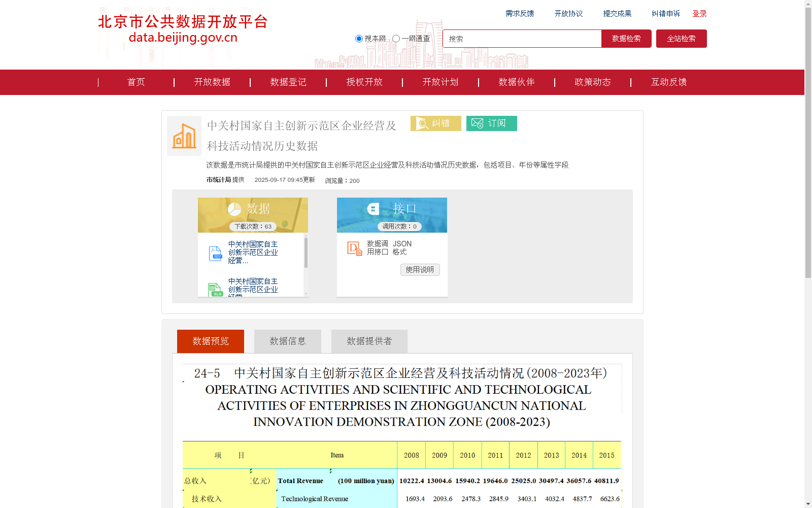Click the page vertical scrollbar thumb
This screenshot has height=508, width=812.
pyautogui.click(x=808, y=143)
